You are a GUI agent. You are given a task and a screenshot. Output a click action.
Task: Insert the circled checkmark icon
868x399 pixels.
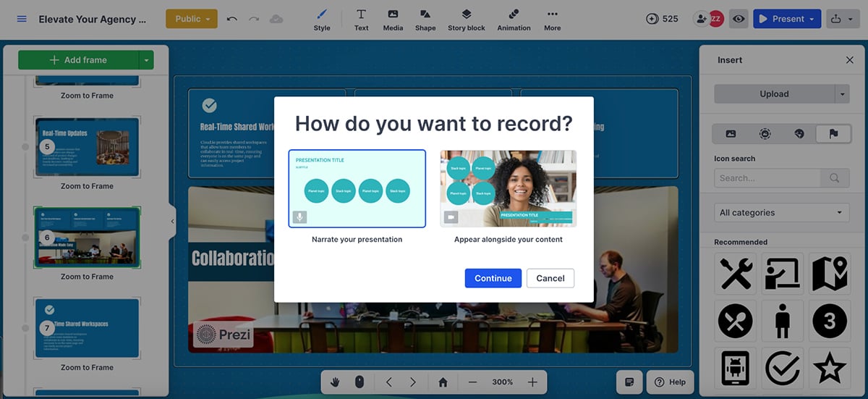(782, 368)
